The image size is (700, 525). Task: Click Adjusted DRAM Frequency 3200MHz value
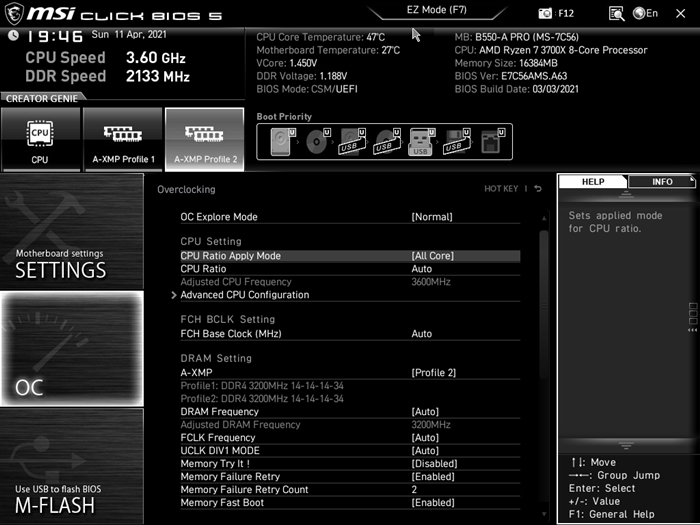click(431, 425)
